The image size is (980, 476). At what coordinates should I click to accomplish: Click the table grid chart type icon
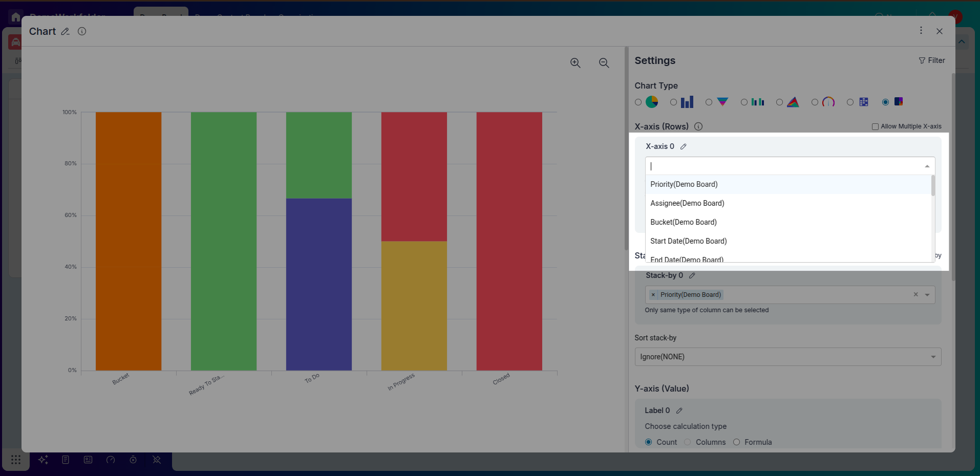click(x=864, y=102)
